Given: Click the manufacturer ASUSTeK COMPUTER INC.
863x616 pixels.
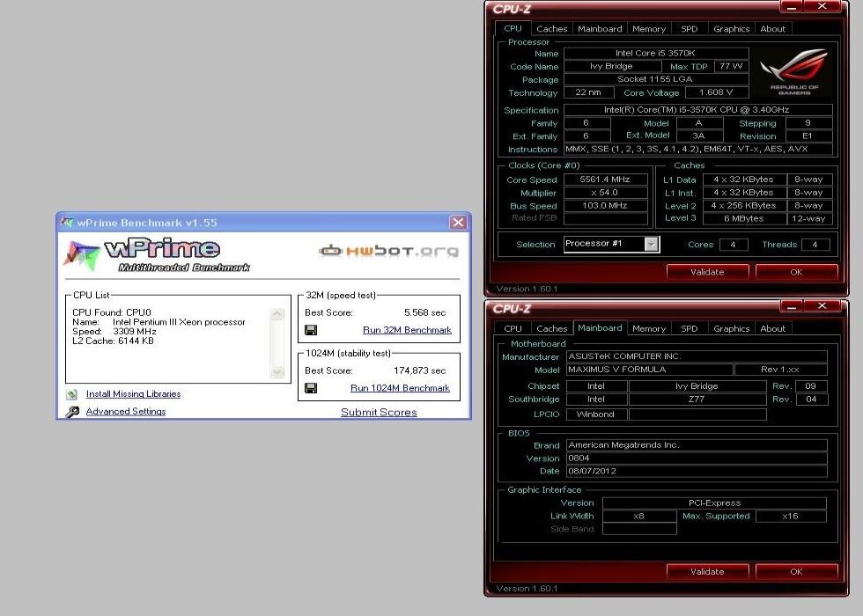Looking at the screenshot, I should 697,356.
